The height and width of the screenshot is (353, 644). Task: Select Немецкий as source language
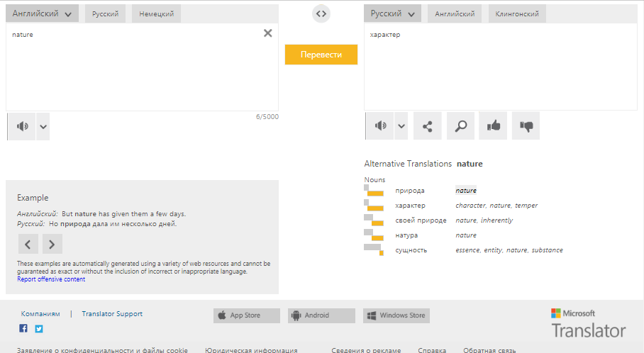pyautogui.click(x=156, y=13)
